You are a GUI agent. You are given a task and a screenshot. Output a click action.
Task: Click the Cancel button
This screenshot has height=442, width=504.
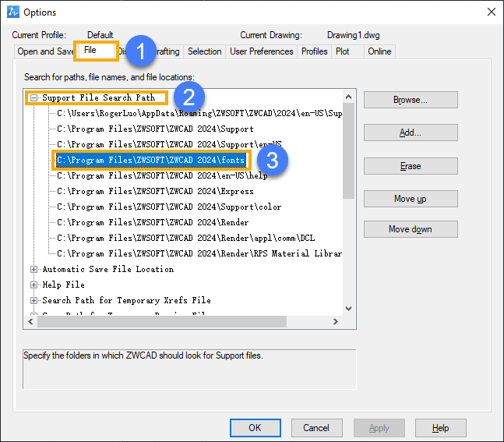pyautogui.click(x=316, y=428)
